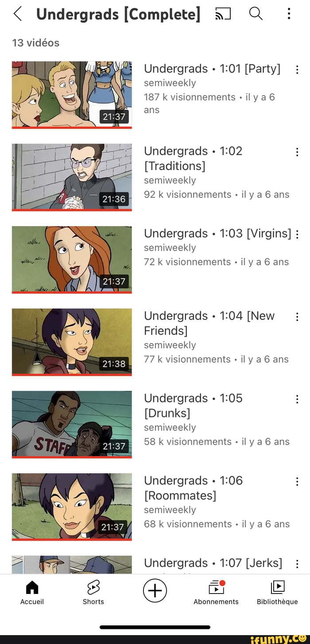Open the Shorts icon

(x=93, y=593)
